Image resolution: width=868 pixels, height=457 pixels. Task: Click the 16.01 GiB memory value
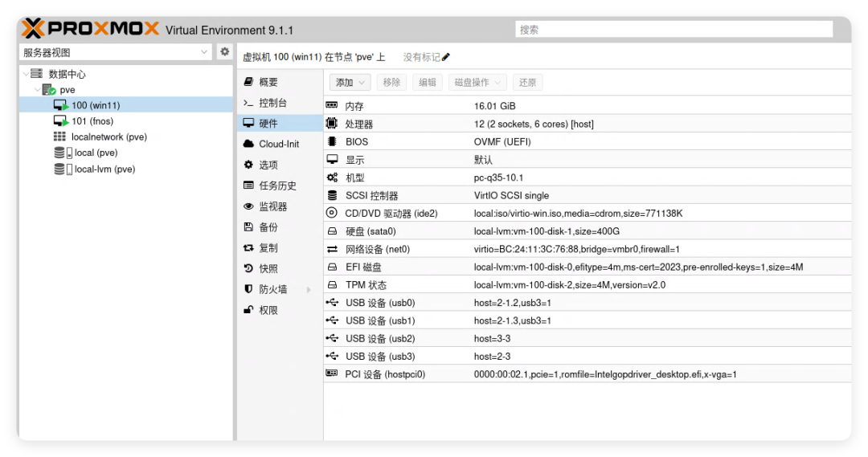point(494,106)
